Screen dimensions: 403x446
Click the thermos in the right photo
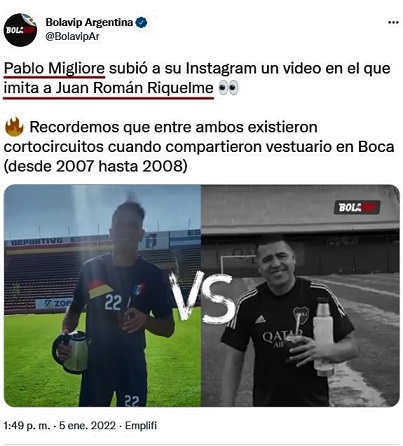[x=323, y=337]
